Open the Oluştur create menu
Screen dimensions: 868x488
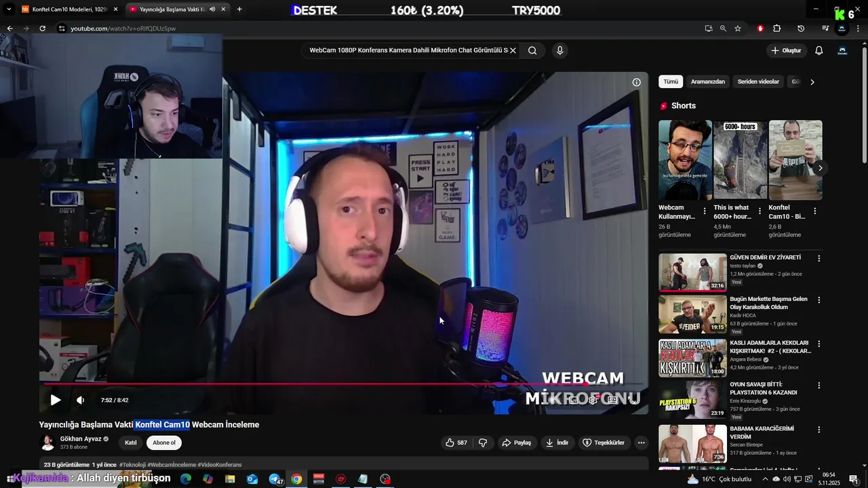[787, 50]
